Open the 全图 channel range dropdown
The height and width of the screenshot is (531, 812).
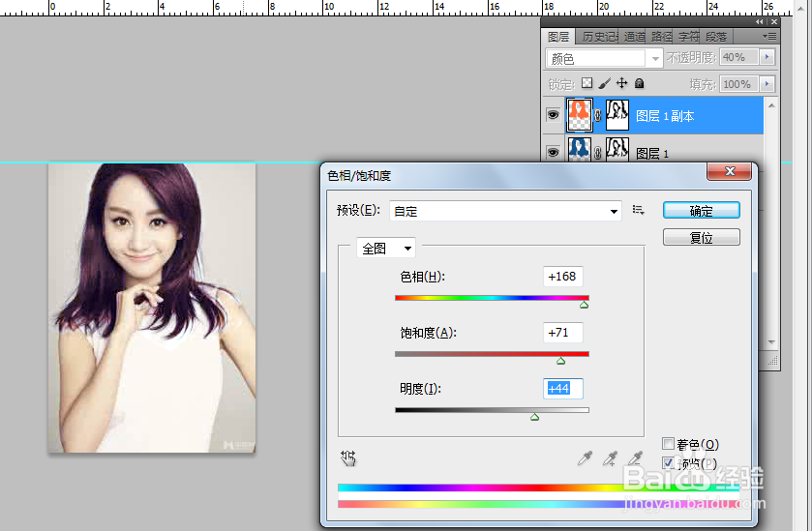point(386,249)
